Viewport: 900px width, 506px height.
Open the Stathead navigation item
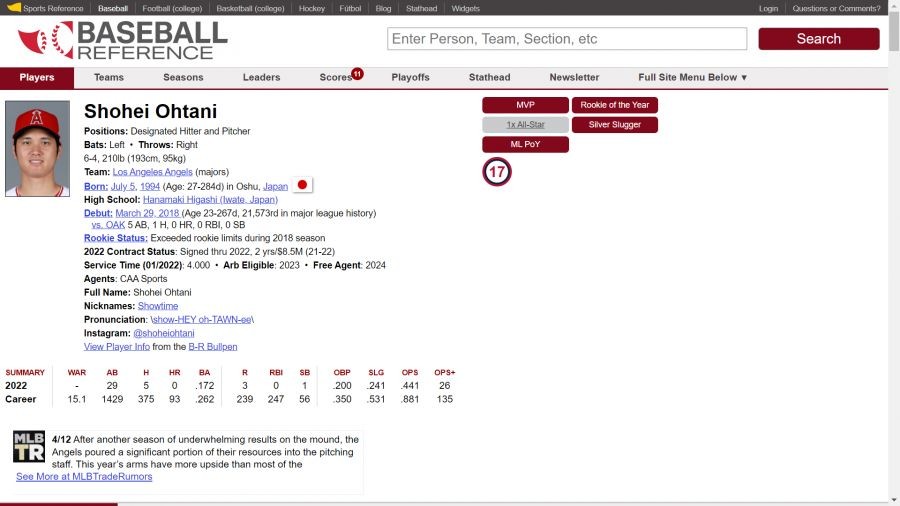489,77
